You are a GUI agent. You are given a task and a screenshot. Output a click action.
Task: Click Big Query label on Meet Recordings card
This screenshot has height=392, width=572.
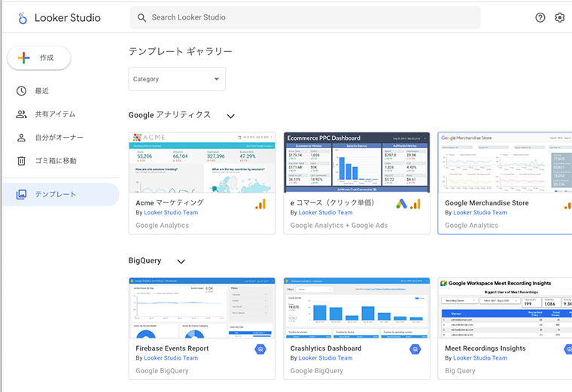coord(460,371)
